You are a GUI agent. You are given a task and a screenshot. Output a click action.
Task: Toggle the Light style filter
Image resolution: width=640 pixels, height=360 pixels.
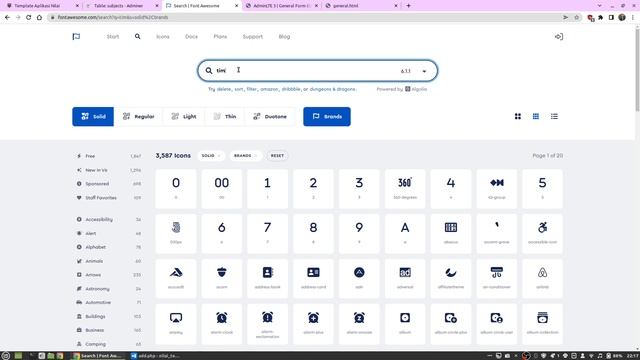(x=184, y=117)
